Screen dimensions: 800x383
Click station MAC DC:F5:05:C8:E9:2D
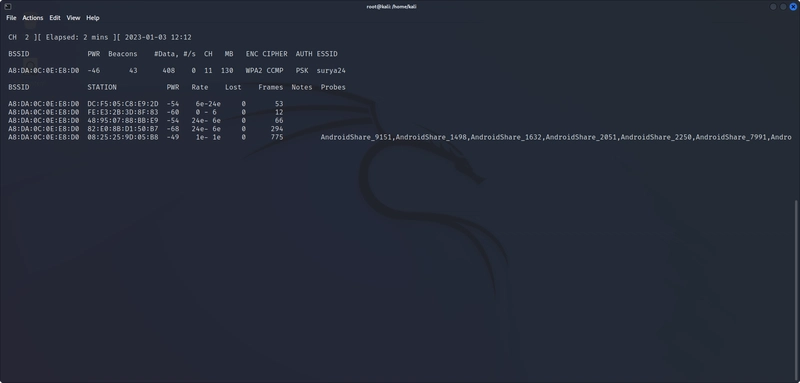tap(123, 104)
